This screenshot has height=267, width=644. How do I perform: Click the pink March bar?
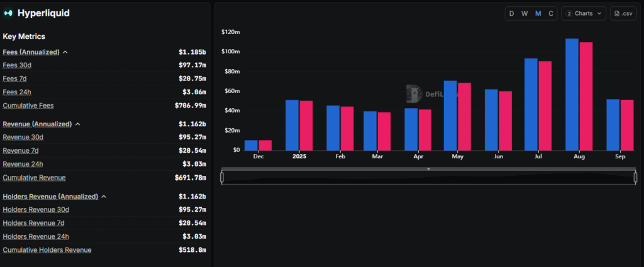coord(384,131)
